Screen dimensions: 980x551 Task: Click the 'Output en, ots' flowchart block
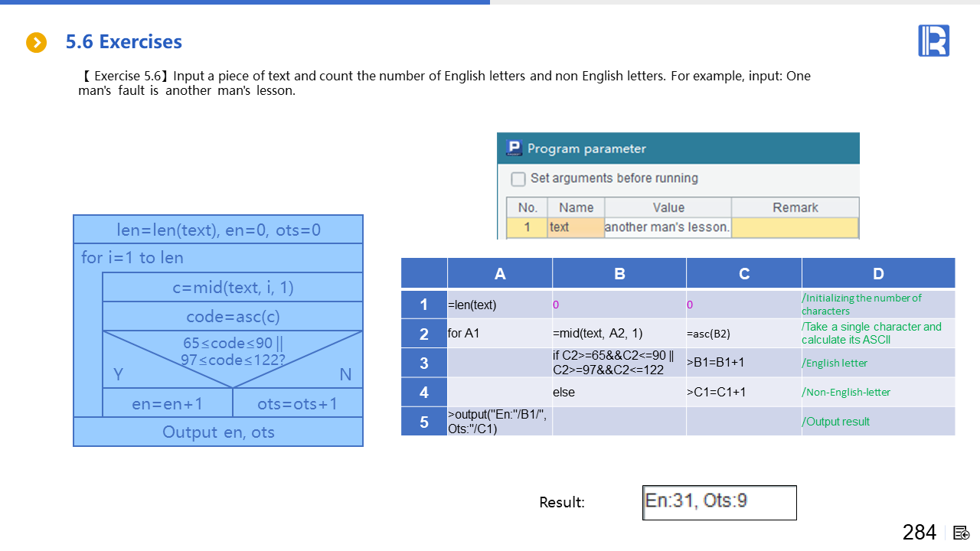coord(218,432)
